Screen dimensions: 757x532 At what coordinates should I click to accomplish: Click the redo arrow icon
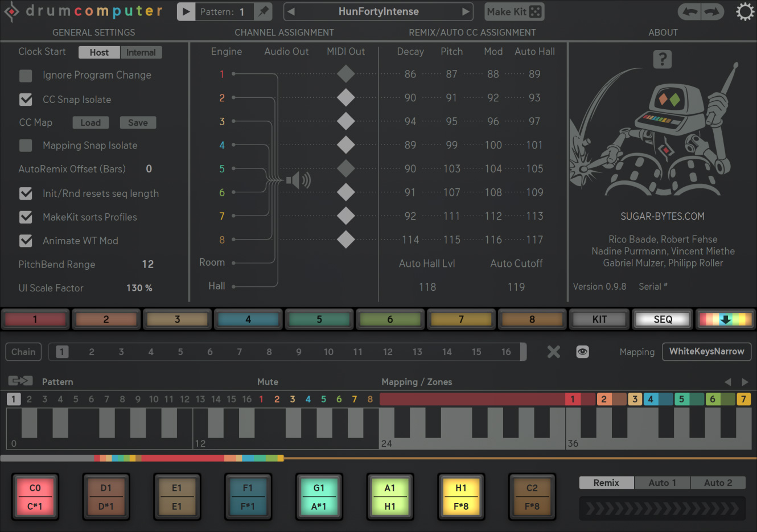pyautogui.click(x=712, y=11)
